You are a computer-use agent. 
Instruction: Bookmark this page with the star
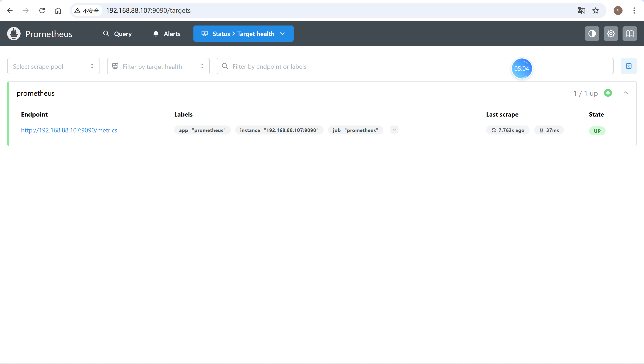(596, 11)
